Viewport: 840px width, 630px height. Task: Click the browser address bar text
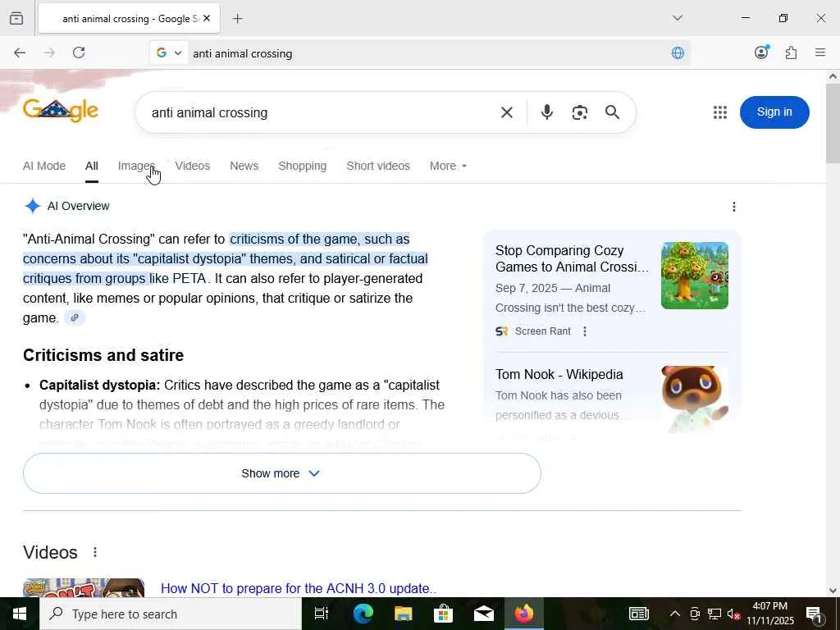point(243,53)
